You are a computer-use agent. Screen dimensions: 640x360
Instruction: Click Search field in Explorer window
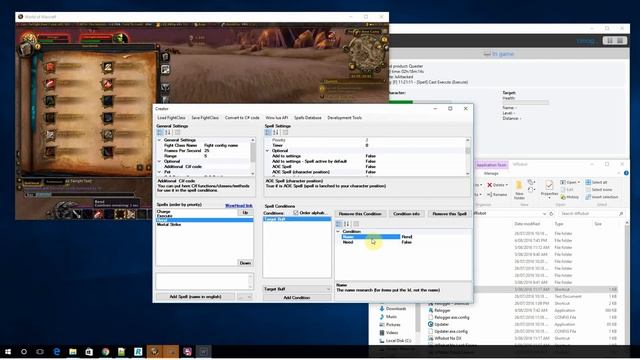pos(591,213)
